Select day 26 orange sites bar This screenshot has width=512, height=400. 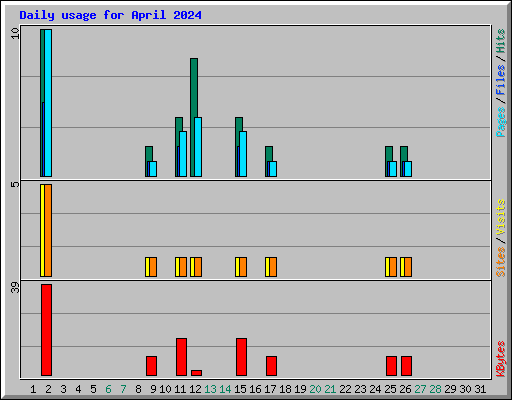click(x=408, y=267)
